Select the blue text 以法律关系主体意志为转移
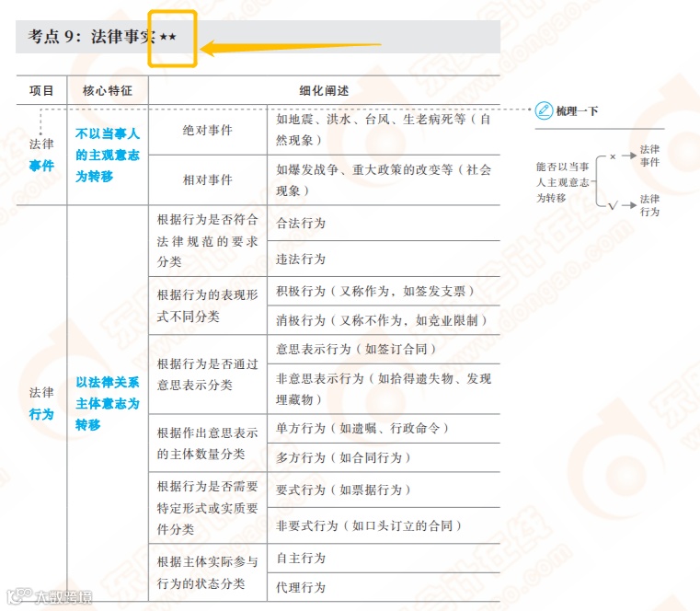 [107, 403]
